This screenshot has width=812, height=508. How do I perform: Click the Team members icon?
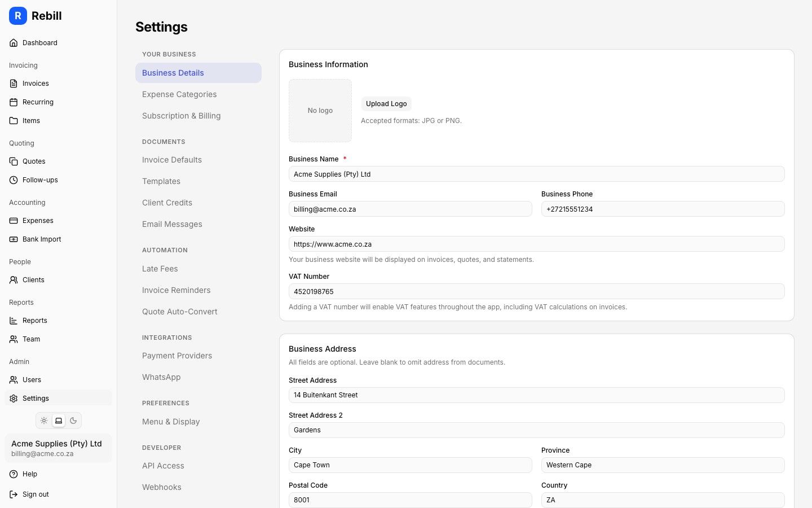pos(14,339)
